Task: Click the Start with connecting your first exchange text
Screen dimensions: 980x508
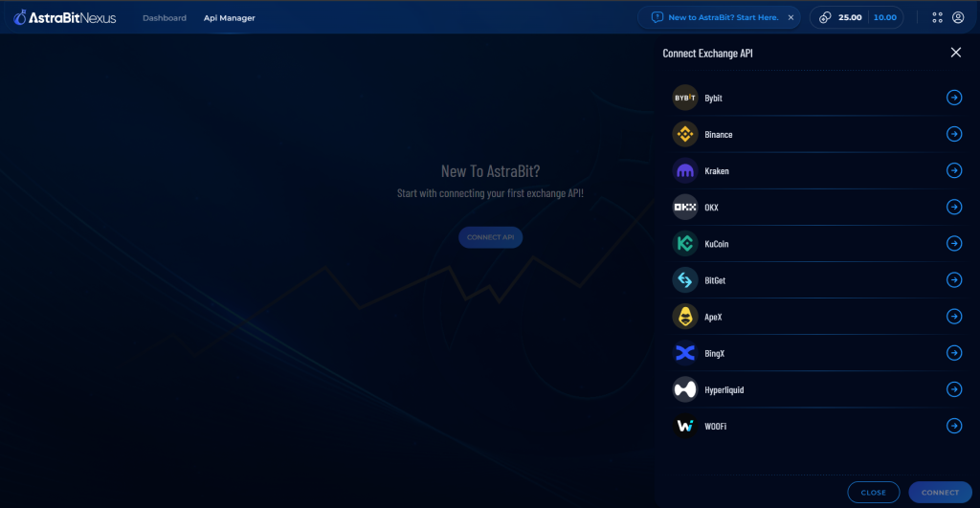Action: click(x=491, y=193)
